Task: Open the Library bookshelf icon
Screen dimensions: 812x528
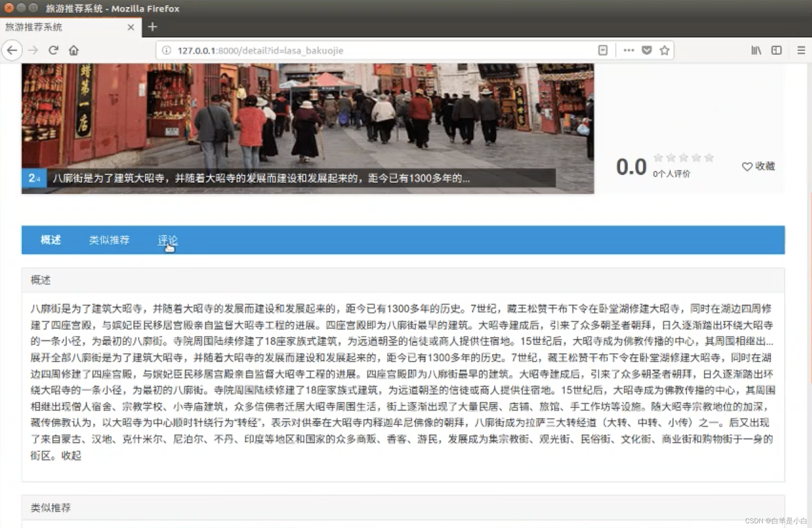Action: tap(756, 50)
